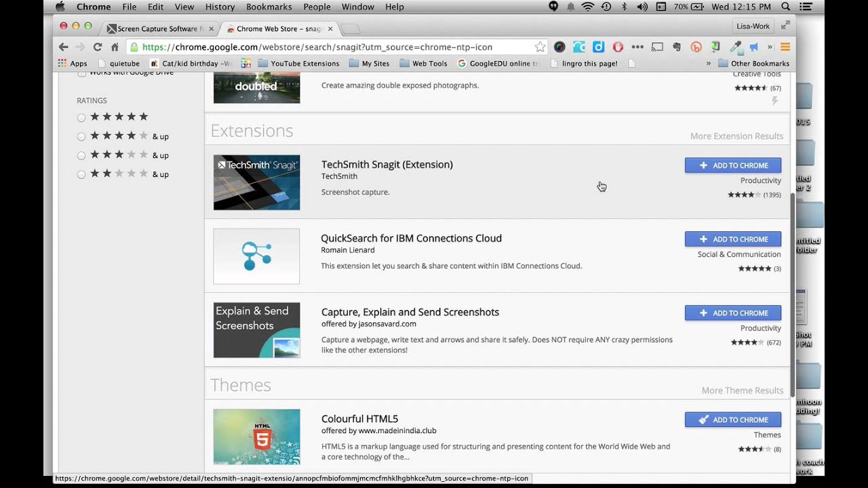868x488 pixels.
Task: Open the Evernote elephant extension
Action: (x=677, y=47)
